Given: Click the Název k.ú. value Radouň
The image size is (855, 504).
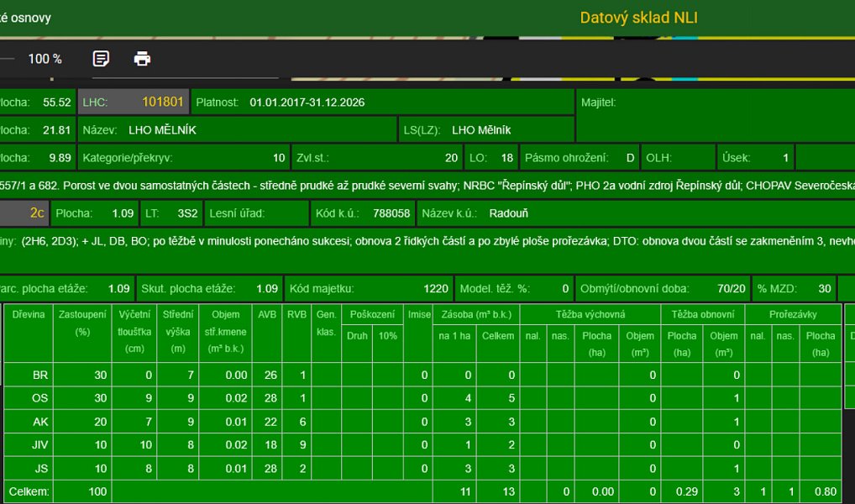Looking at the screenshot, I should pos(509,213).
